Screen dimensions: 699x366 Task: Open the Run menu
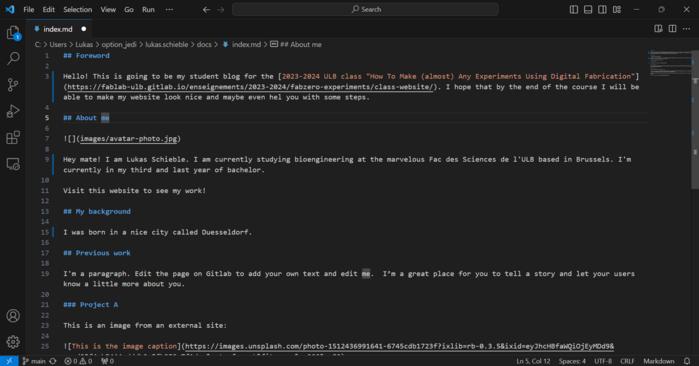148,9
